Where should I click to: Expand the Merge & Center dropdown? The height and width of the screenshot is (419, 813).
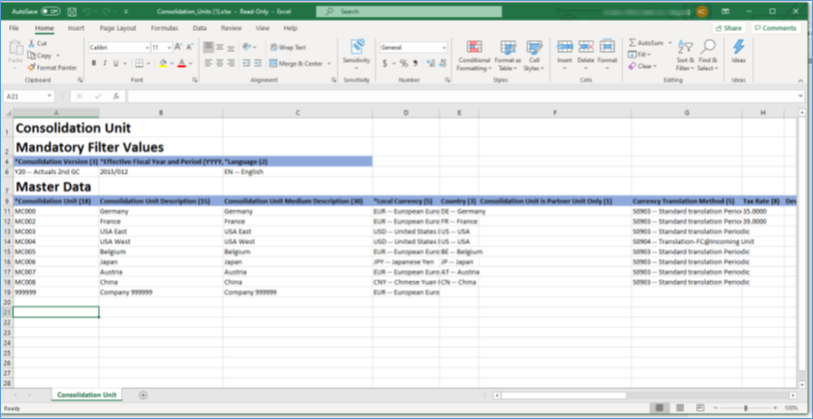tap(331, 63)
